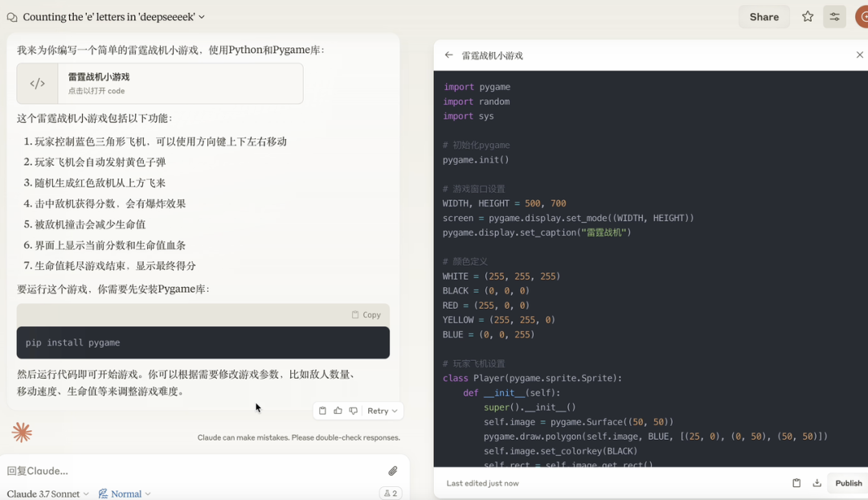
Task: Open the Claude 3.7 Sonnet model selector
Action: click(x=48, y=494)
